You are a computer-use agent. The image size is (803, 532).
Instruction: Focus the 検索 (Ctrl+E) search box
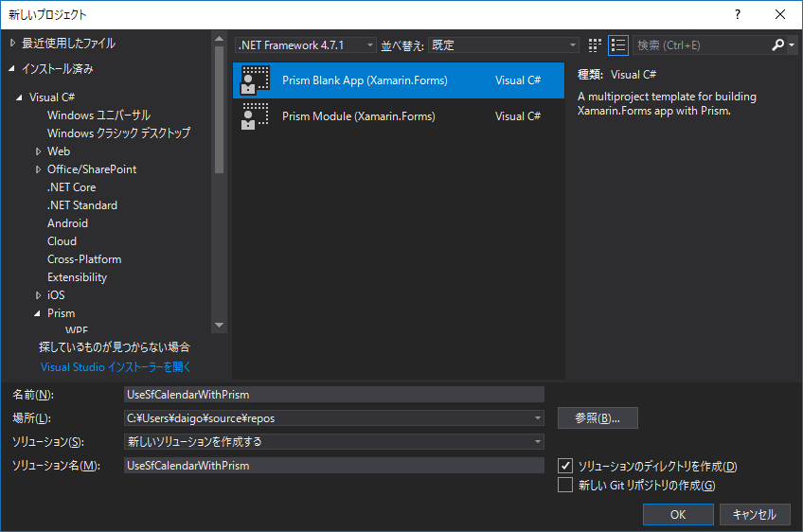tap(702, 45)
